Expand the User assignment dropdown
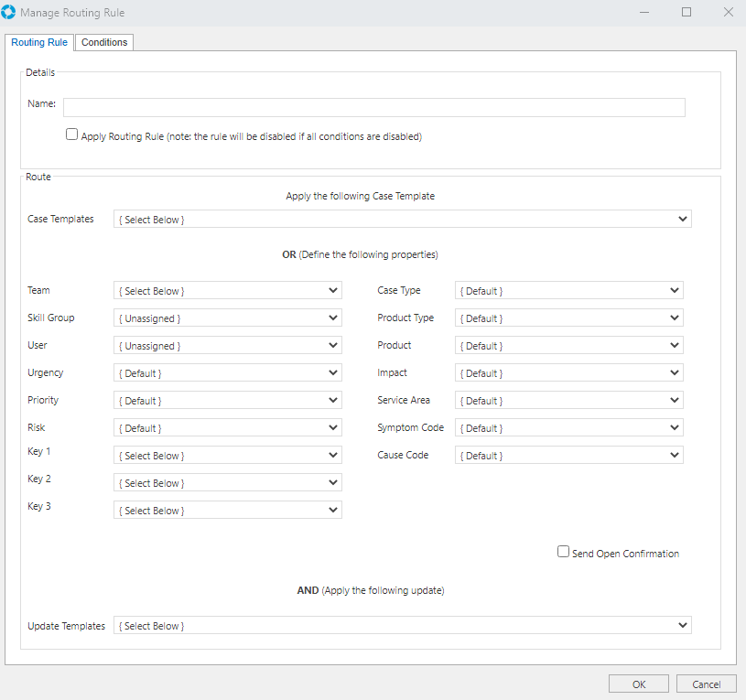 227,346
